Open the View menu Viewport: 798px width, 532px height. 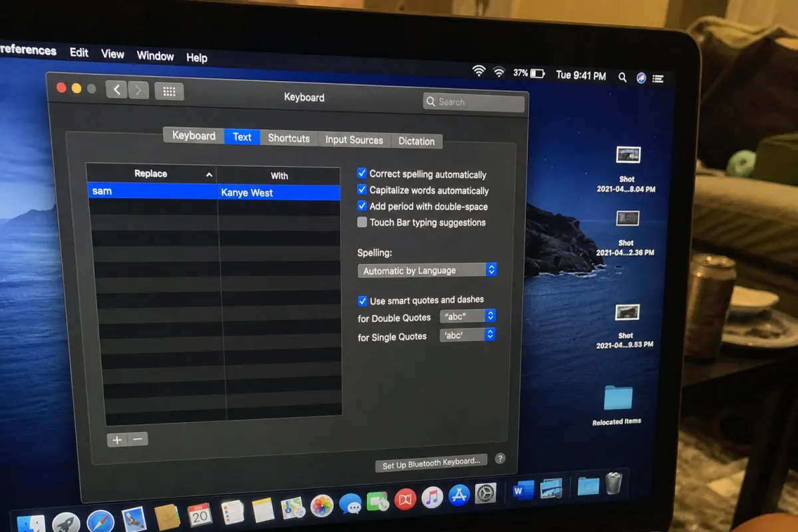pyautogui.click(x=112, y=54)
